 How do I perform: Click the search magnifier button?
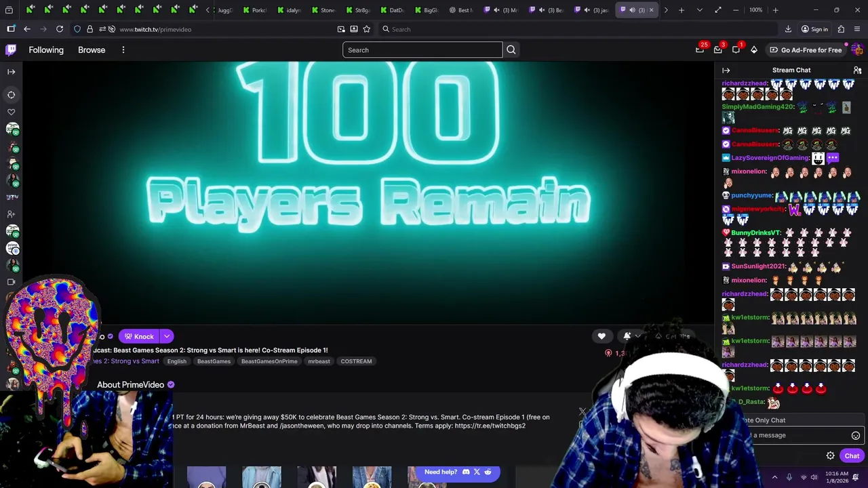(511, 49)
